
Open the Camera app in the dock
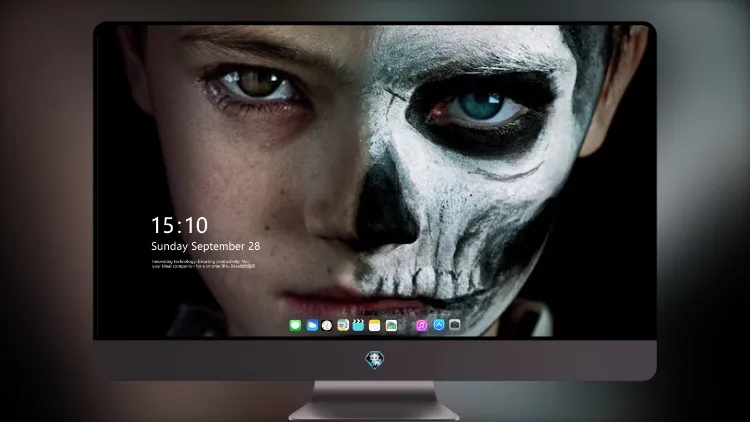455,325
